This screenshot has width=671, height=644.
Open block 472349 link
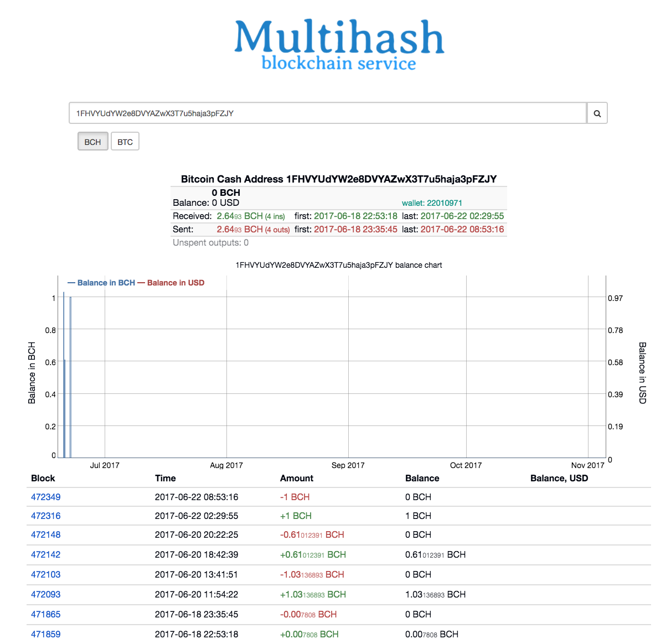coord(46,497)
